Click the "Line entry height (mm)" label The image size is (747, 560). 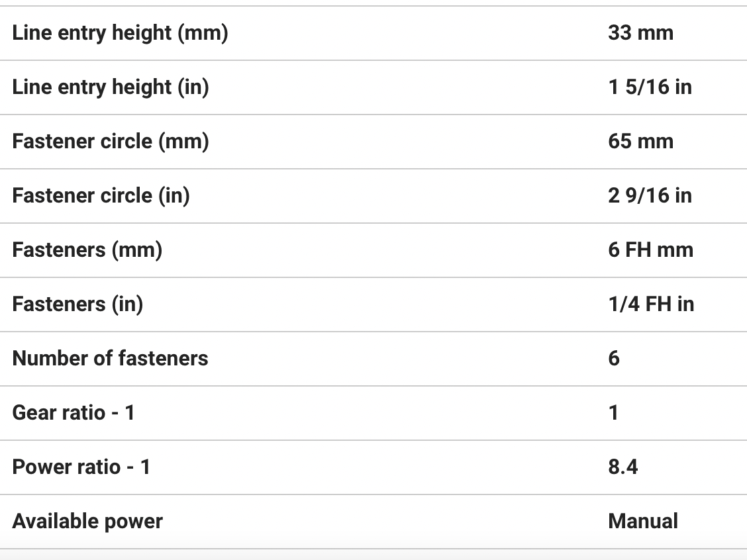[x=120, y=32]
